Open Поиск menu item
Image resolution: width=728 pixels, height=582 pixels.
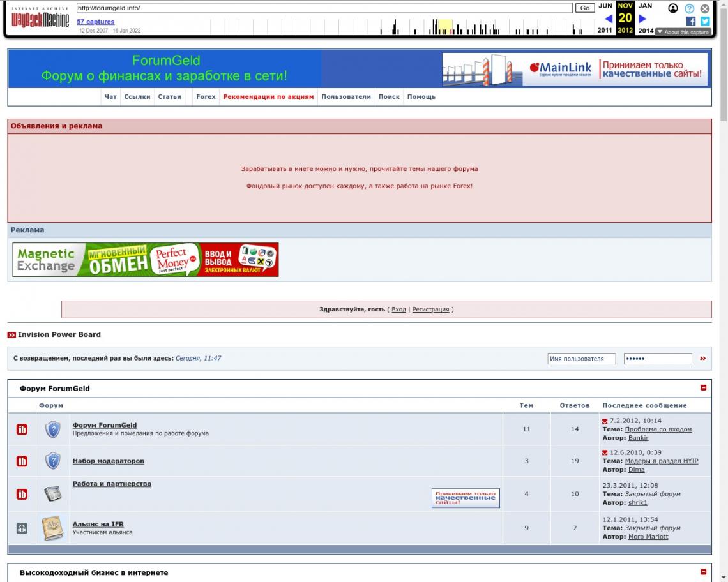pos(389,97)
